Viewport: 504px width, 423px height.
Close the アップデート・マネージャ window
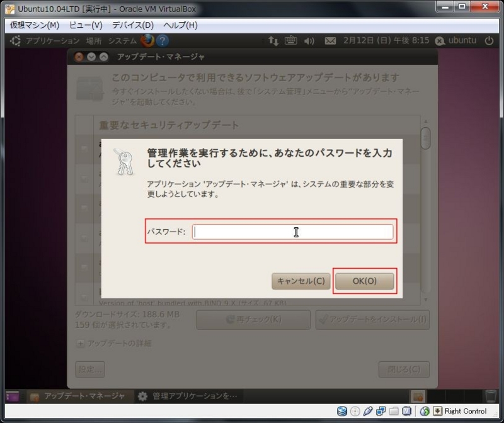pos(79,57)
